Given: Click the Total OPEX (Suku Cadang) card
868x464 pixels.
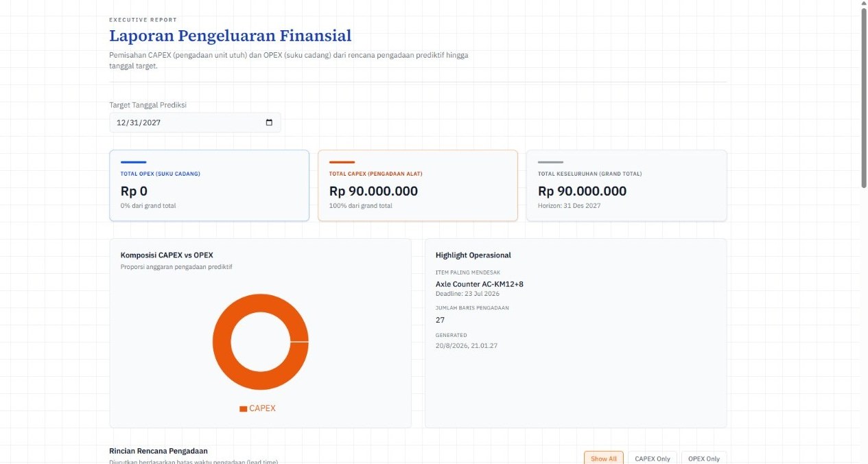Looking at the screenshot, I should pos(209,185).
